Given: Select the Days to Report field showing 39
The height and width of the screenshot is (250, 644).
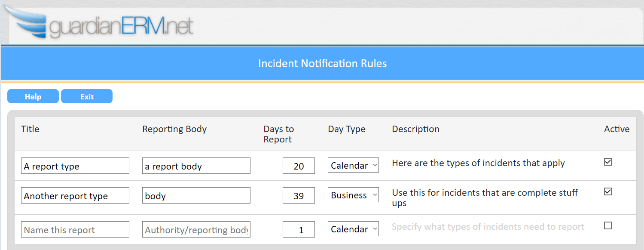Looking at the screenshot, I should point(299,196).
